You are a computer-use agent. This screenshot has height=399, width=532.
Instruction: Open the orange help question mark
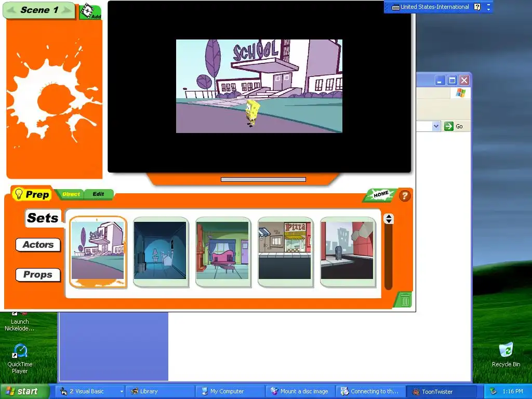click(x=404, y=196)
